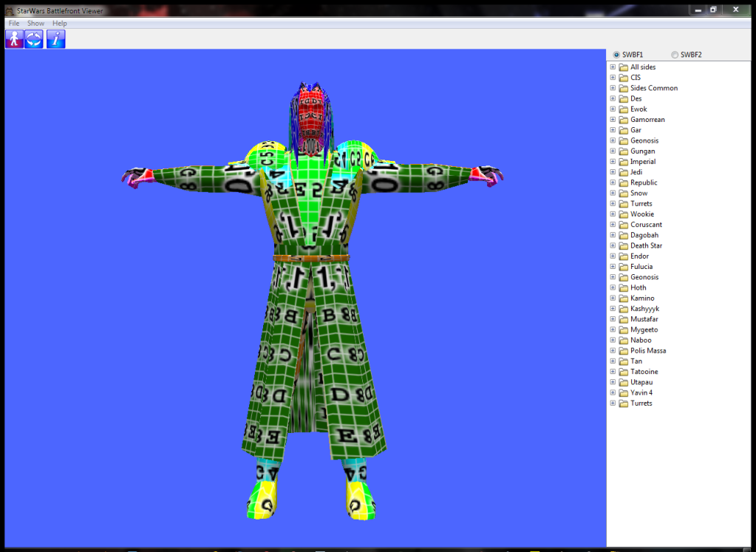Click the folder icon beside Ewok
The image size is (756, 552).
624,109
